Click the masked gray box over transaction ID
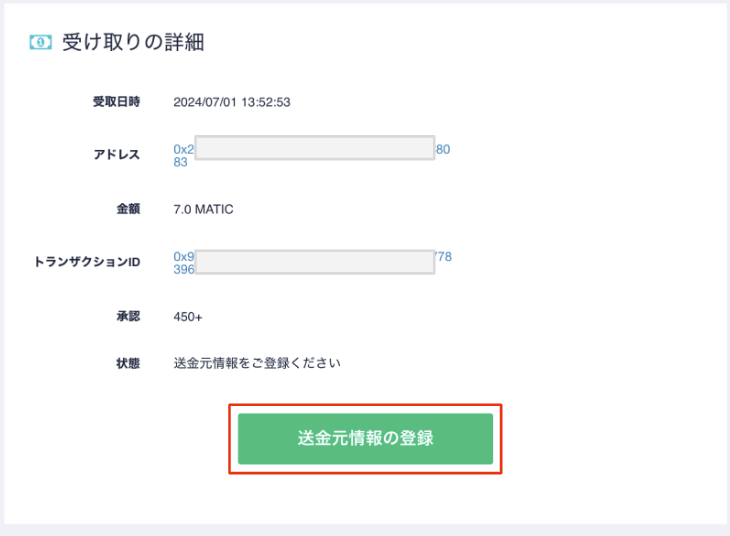This screenshot has width=730, height=536. tap(314, 263)
